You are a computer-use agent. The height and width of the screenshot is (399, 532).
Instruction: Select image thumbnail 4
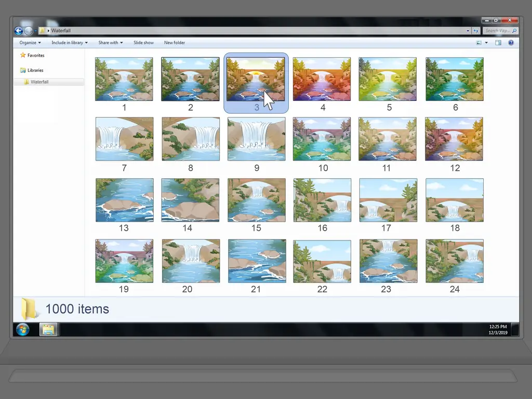322,79
